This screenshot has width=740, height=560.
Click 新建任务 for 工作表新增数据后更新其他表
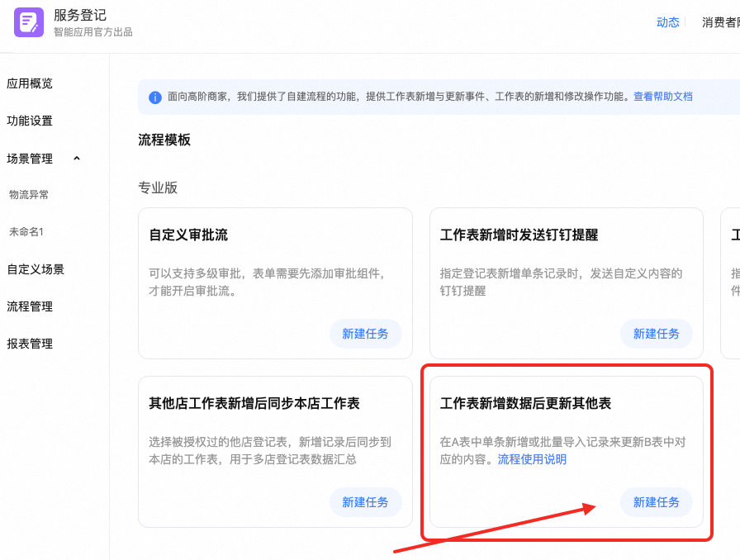pyautogui.click(x=656, y=502)
